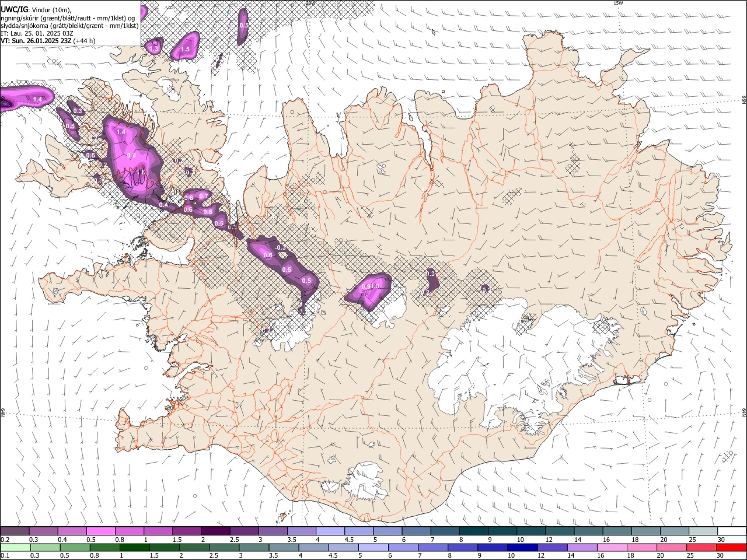Click the 15W longitude label at top
The width and height of the screenshot is (747, 560).
[x=619, y=3]
